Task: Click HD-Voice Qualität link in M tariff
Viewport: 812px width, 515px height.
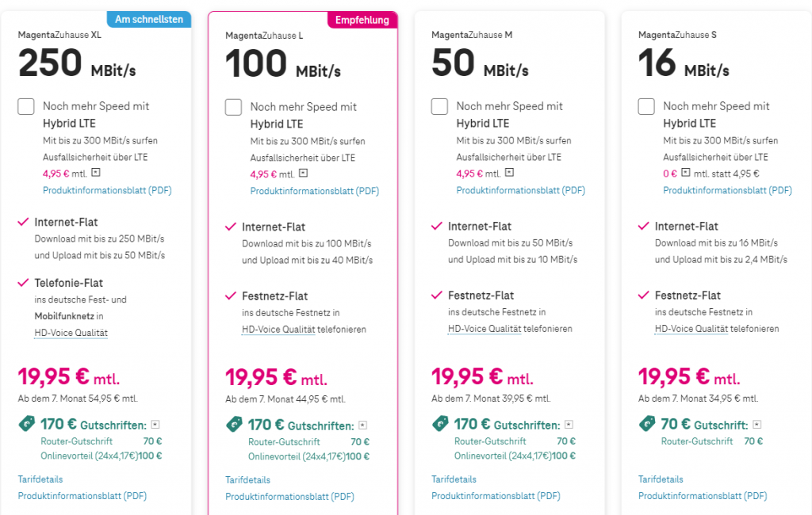Action: pyautogui.click(x=484, y=329)
